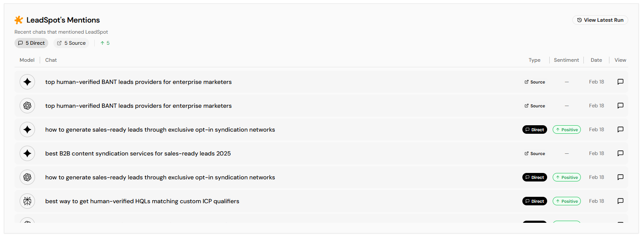Click the Type column header
This screenshot has height=236, width=644.
tap(534, 60)
